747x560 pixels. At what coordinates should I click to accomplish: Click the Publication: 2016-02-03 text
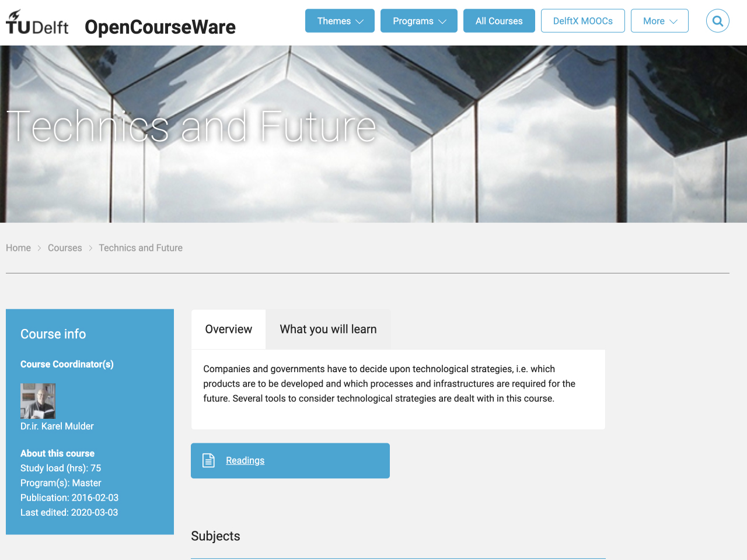[x=69, y=498]
